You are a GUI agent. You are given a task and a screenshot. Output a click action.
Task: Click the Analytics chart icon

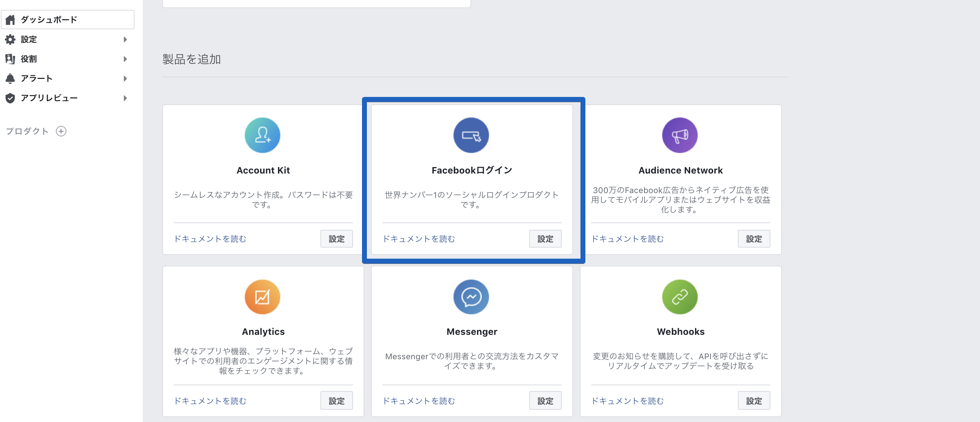coord(262,297)
